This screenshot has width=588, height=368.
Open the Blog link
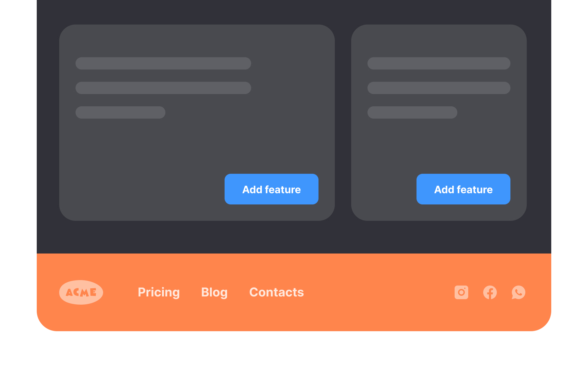tap(214, 292)
